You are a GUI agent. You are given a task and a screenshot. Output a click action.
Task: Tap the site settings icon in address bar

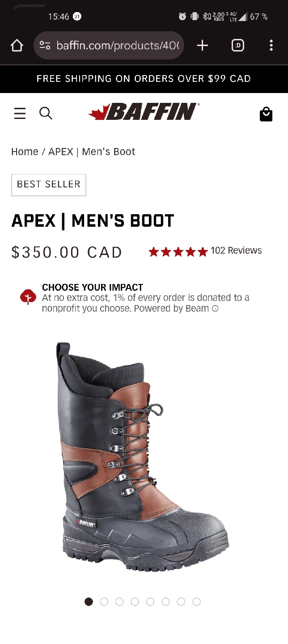(x=45, y=45)
